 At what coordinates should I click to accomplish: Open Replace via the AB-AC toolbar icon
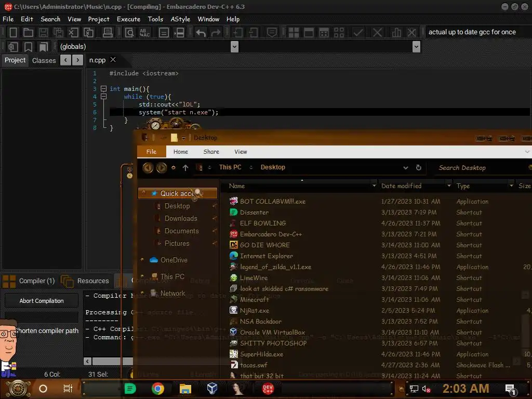(x=145, y=33)
